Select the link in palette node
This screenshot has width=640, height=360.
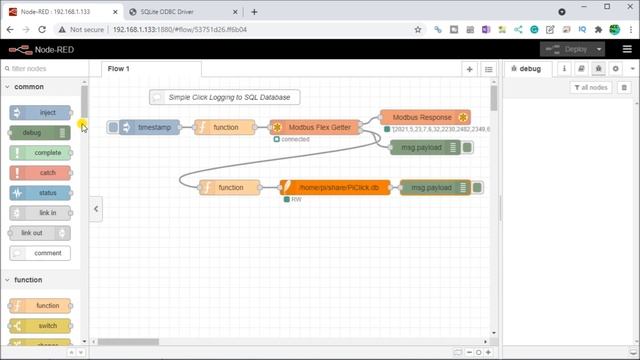40,213
